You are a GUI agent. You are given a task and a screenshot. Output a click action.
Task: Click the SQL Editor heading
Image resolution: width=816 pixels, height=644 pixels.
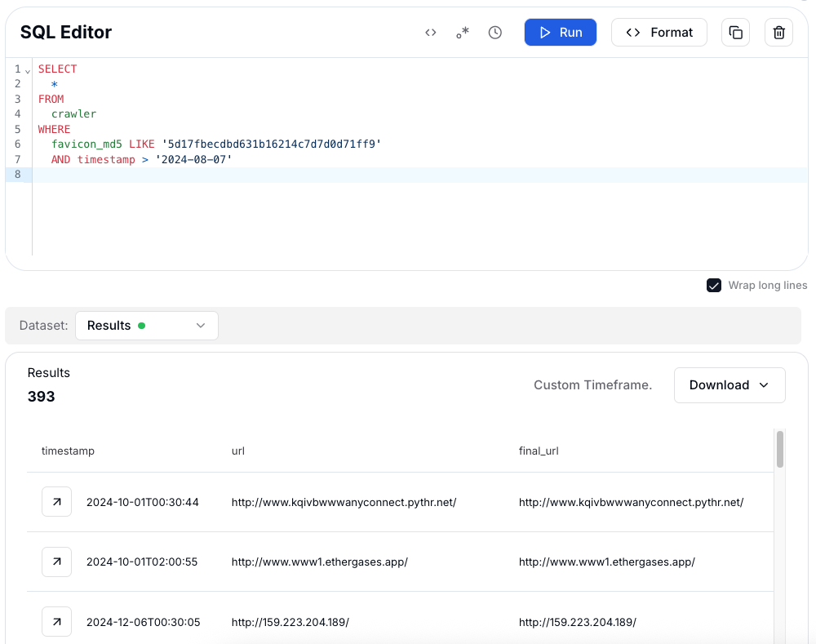pyautogui.click(x=66, y=33)
